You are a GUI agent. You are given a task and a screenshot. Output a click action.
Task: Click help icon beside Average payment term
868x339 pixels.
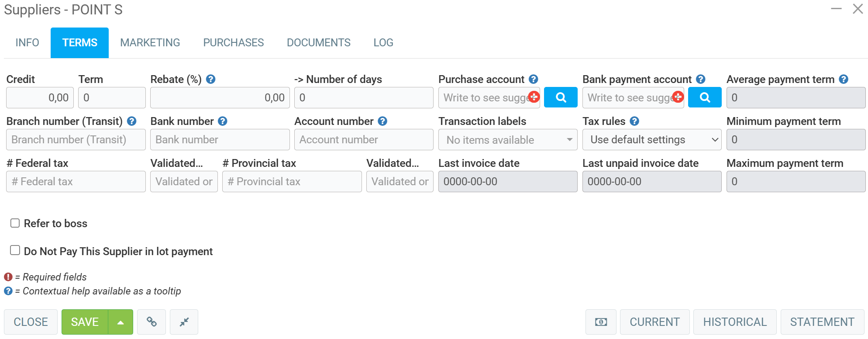point(844,79)
